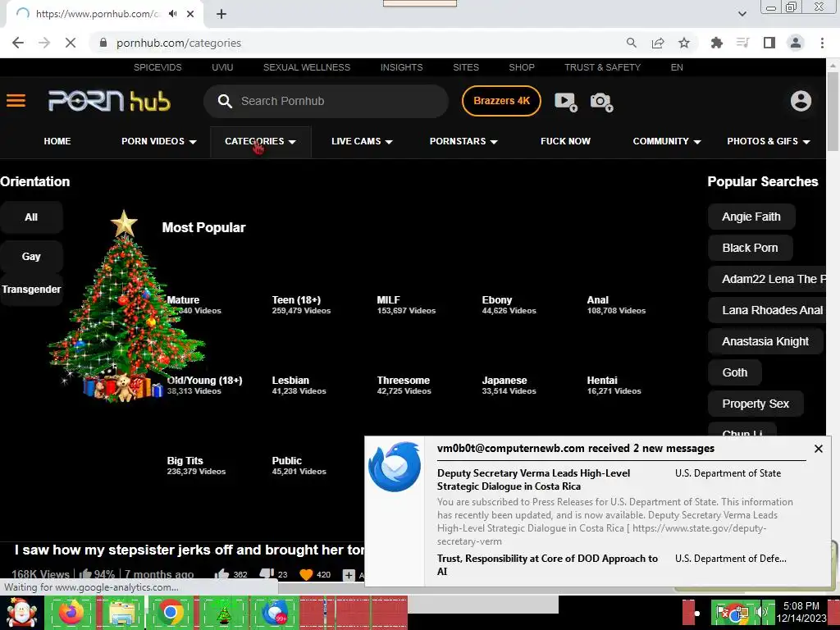The image size is (840, 630).
Task: Open the Shop top bar link
Action: pyautogui.click(x=521, y=67)
